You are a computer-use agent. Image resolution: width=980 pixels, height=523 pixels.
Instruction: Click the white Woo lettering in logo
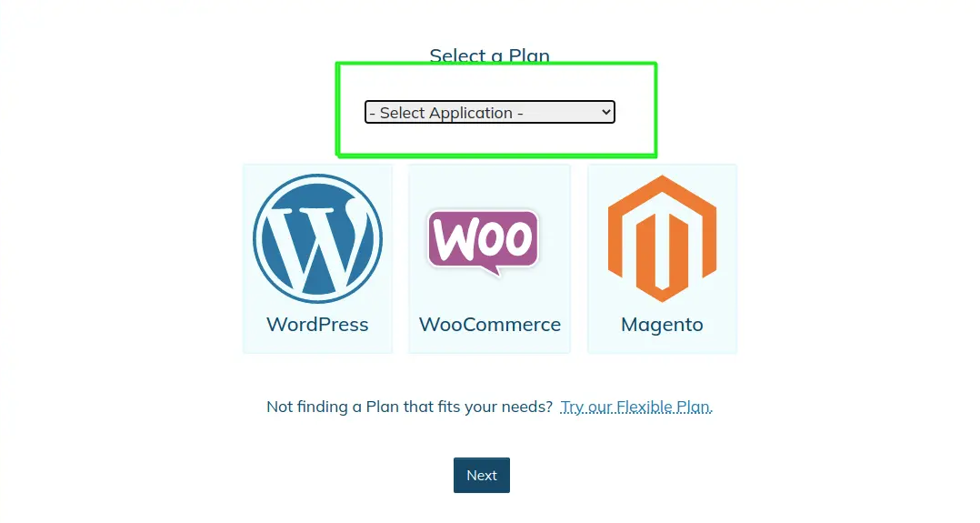tap(483, 237)
